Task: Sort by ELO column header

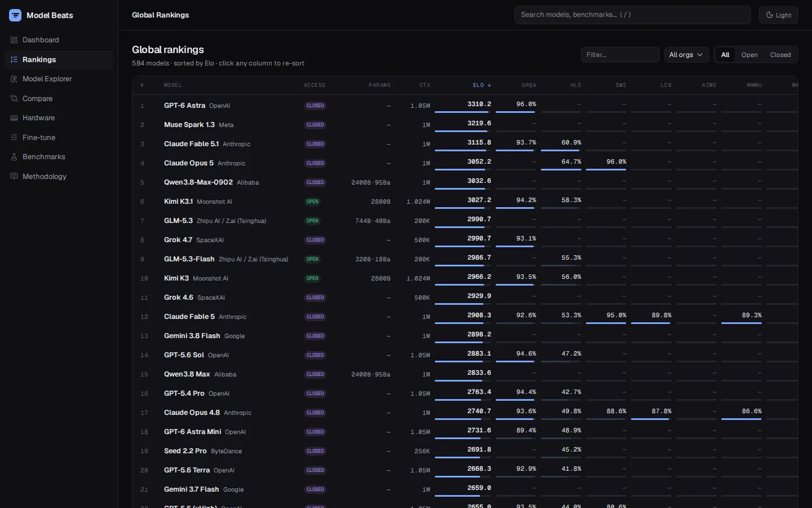Action: click(x=482, y=85)
